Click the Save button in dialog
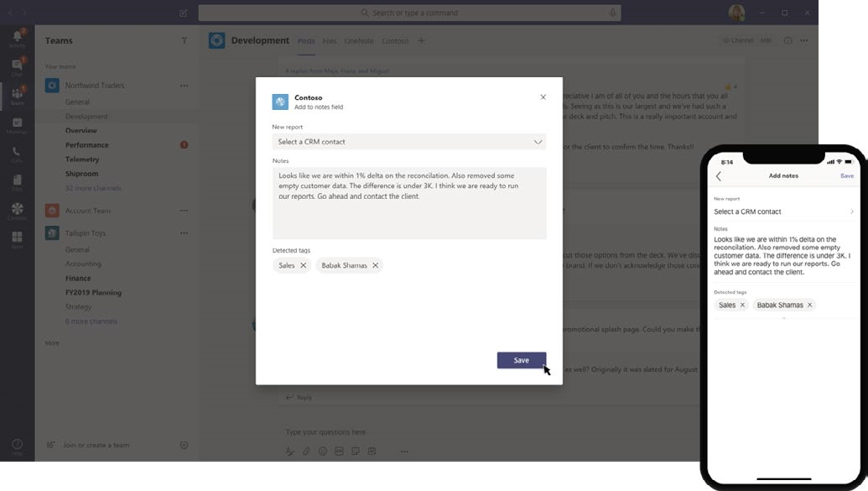Image resolution: width=868 pixels, height=491 pixels. click(x=522, y=360)
